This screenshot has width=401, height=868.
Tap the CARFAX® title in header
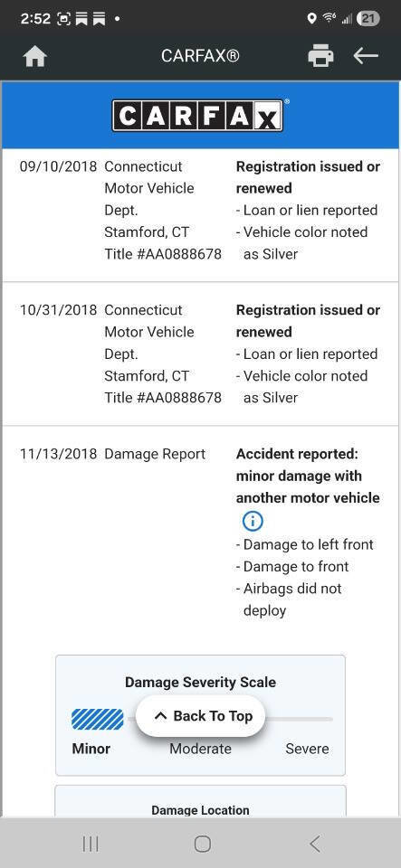(x=201, y=56)
